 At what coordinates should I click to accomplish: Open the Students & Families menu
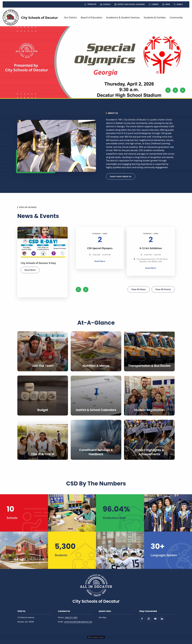point(154,17)
